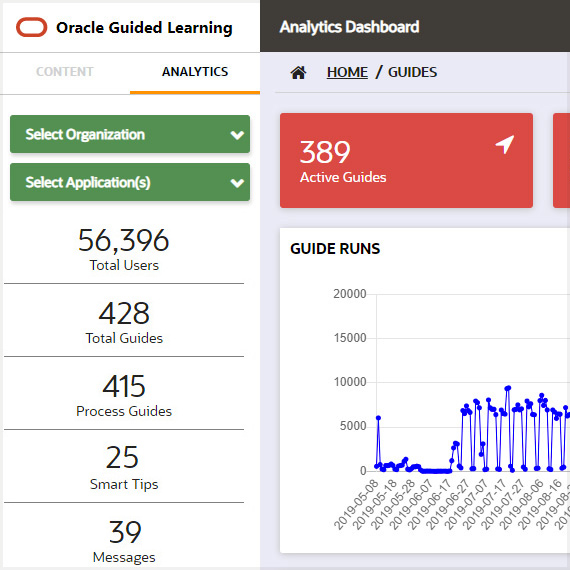Click the 2019-07-07 date axis label

click(x=466, y=505)
